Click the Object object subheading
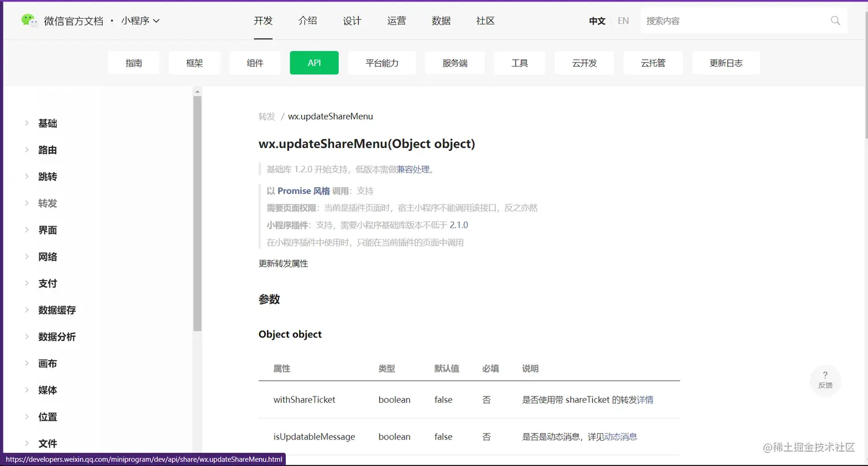 290,334
